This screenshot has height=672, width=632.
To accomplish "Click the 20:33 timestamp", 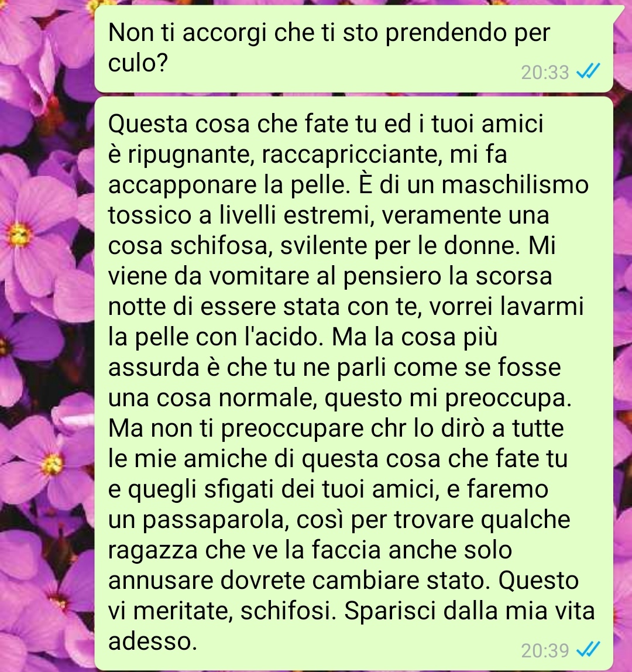I will point(545,73).
